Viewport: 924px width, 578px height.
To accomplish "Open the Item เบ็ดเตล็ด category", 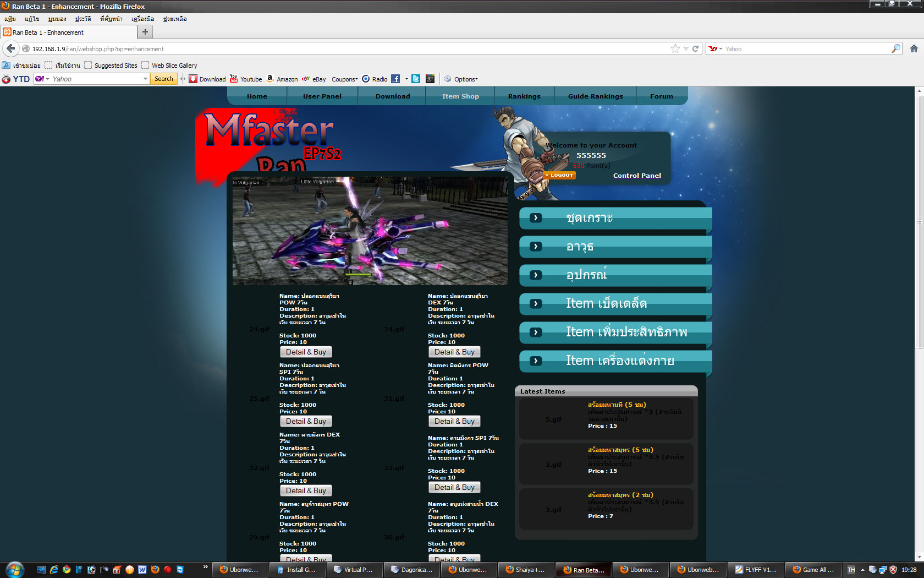I will point(615,304).
